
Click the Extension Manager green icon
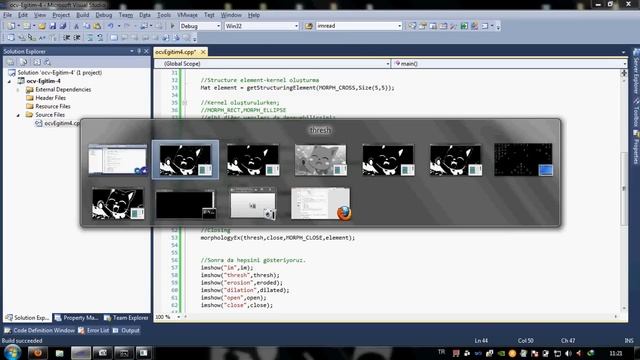(x=464, y=26)
